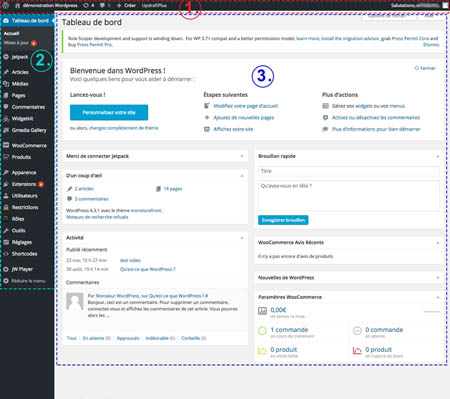The image size is (450, 399).
Task: Go to Accueil submenu item
Action: [x=11, y=33]
